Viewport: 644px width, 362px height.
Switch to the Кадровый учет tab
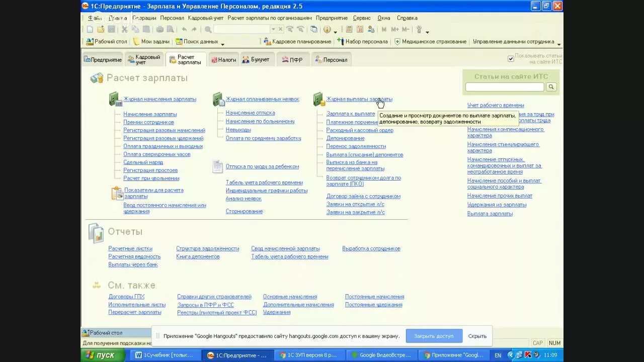click(144, 59)
